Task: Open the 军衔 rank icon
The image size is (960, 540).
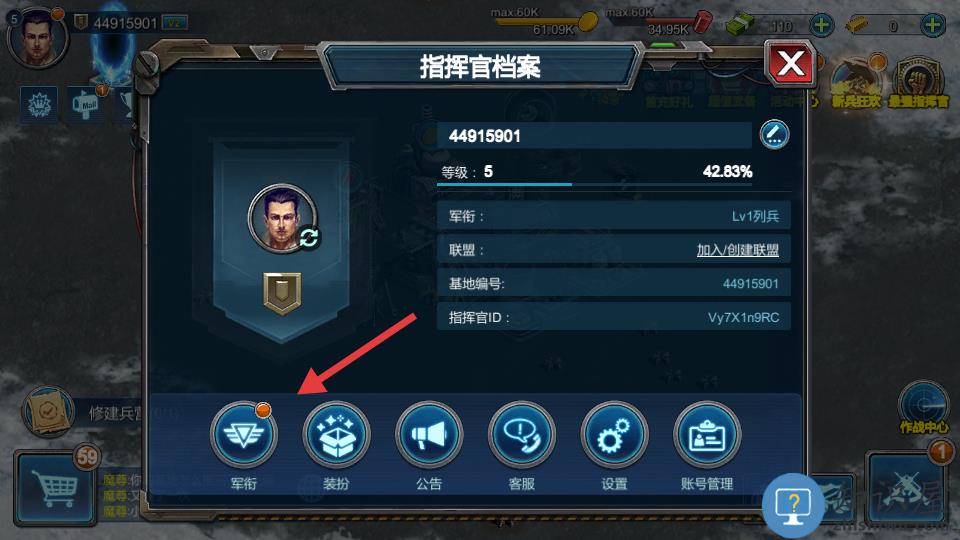Action: (x=244, y=434)
